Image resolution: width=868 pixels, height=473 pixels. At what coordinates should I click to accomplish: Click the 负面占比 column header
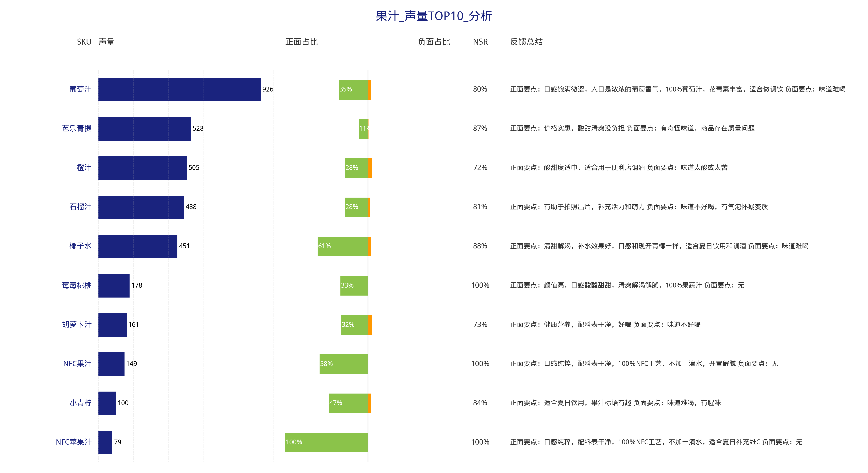[x=434, y=42]
